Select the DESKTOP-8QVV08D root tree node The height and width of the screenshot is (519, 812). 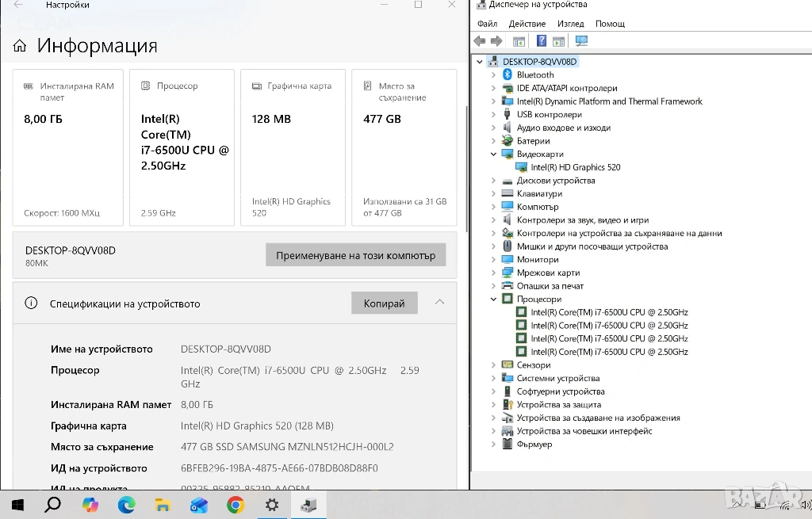point(539,62)
